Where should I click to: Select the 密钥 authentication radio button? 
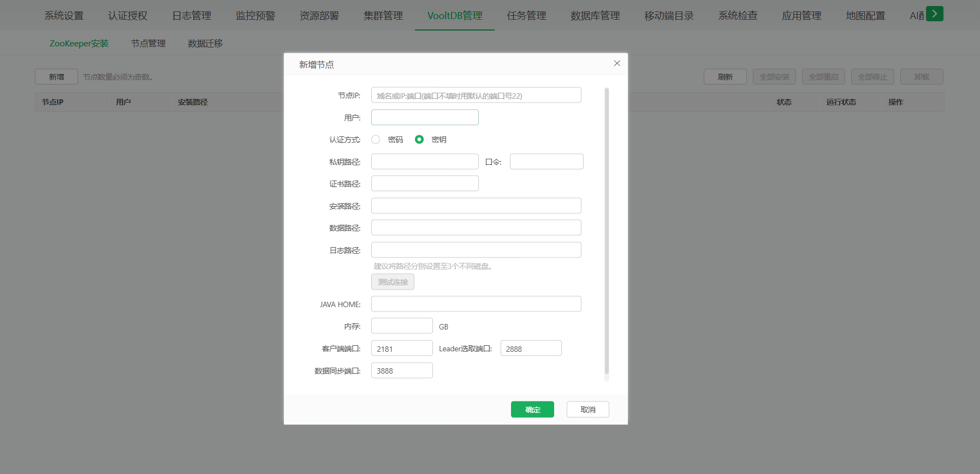click(x=419, y=140)
